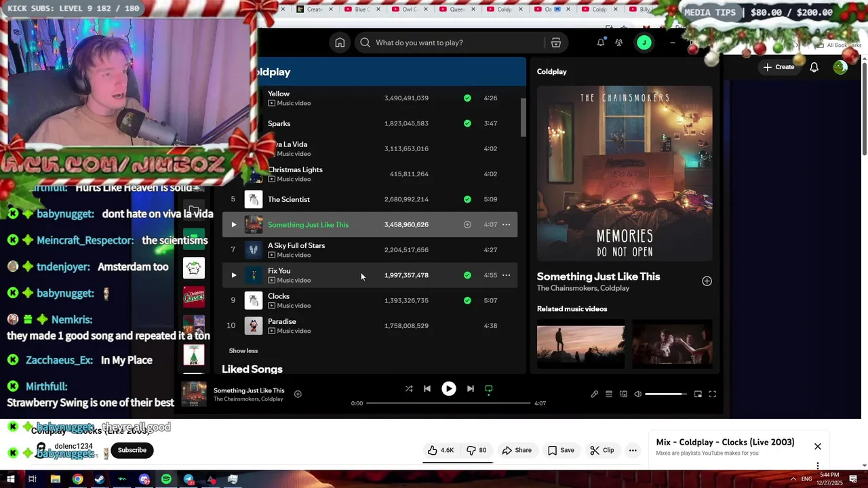Remove Yellow from Liked Songs via checkmark
The width and height of the screenshot is (868, 488).
(x=467, y=98)
